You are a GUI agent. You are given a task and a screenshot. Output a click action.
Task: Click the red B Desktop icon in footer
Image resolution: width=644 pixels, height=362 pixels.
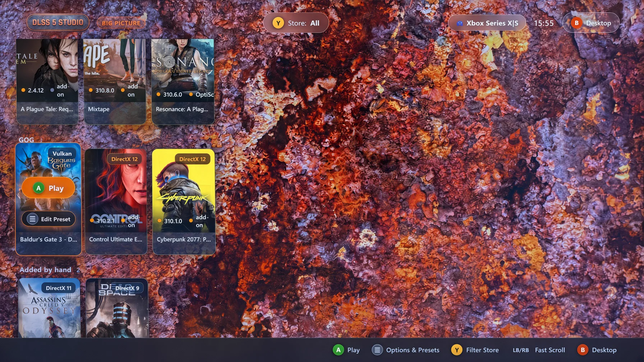coord(583,350)
